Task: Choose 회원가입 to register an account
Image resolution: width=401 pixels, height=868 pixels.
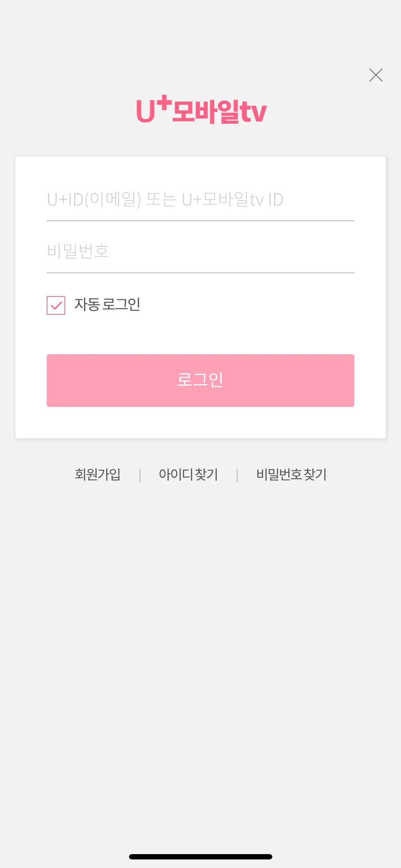Action: tap(98, 474)
